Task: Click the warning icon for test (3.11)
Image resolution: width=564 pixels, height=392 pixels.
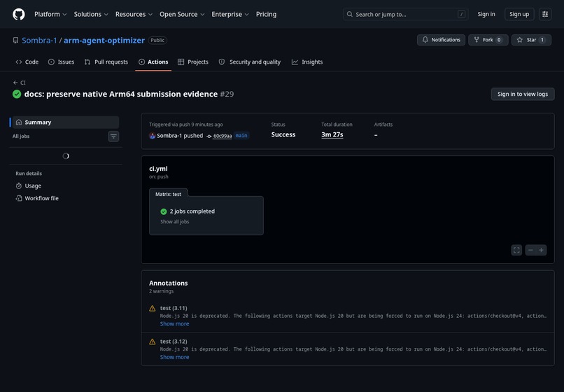Action: [152, 309]
